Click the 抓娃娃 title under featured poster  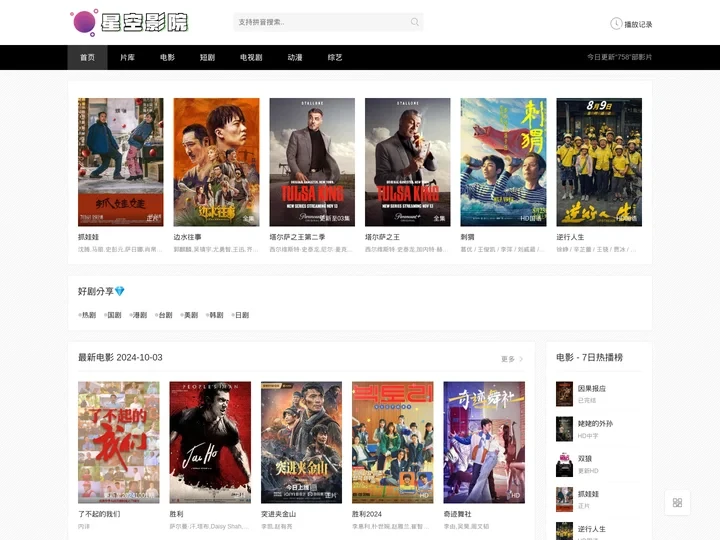click(88, 237)
